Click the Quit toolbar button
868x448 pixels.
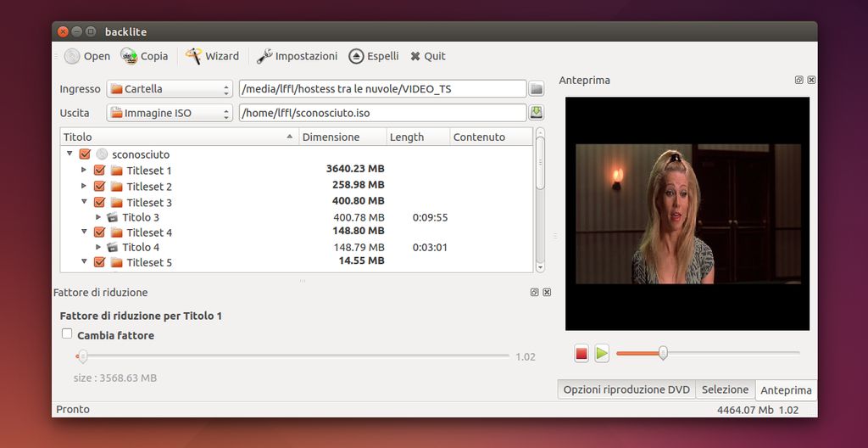click(415, 56)
